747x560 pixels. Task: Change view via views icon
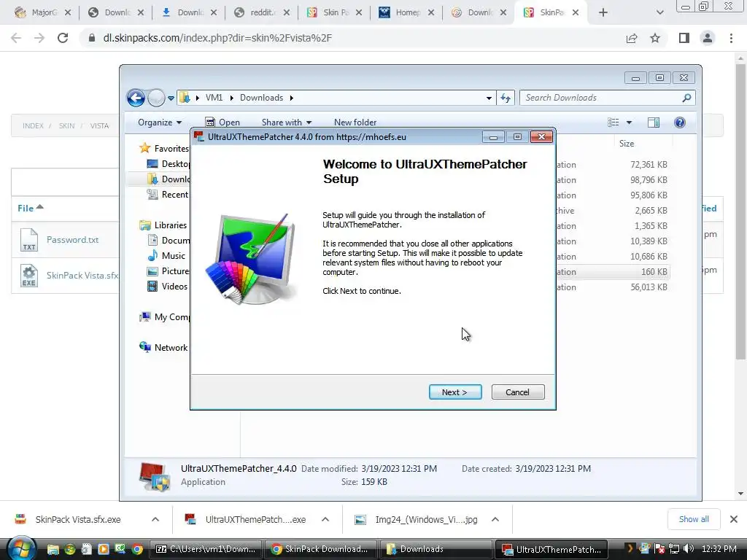pyautogui.click(x=613, y=122)
